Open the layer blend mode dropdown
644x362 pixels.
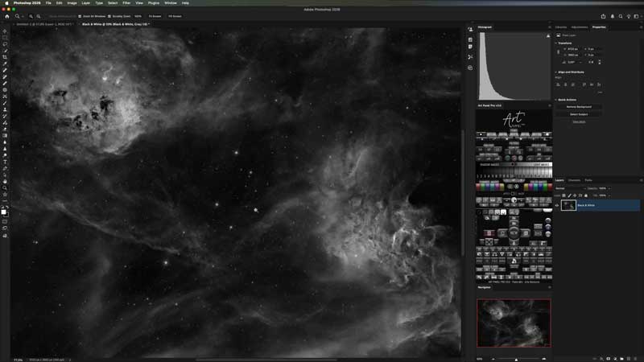(x=568, y=188)
